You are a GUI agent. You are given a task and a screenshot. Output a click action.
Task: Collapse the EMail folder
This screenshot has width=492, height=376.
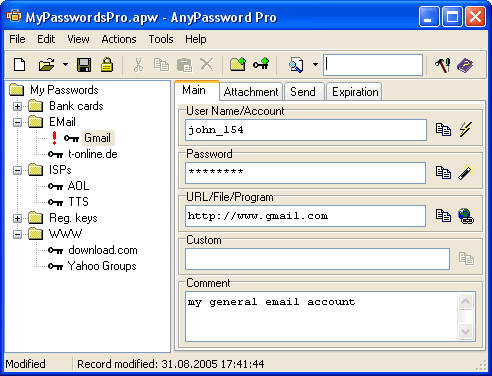[17, 122]
